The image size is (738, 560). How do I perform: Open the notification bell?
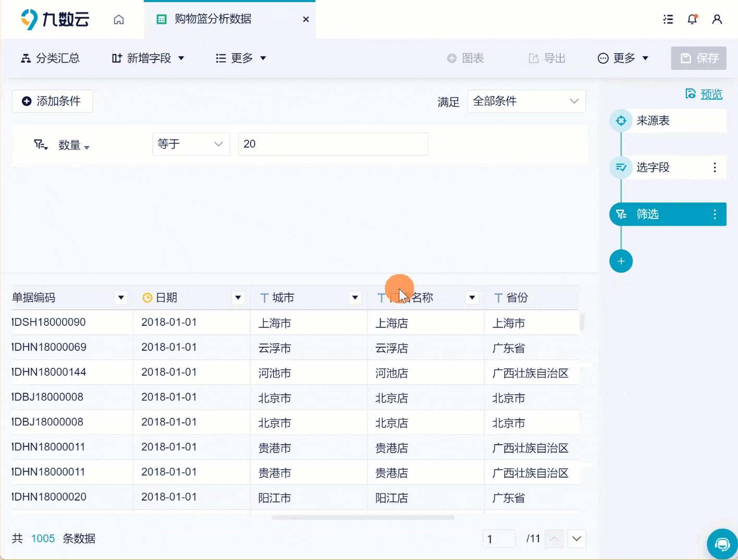pos(692,19)
